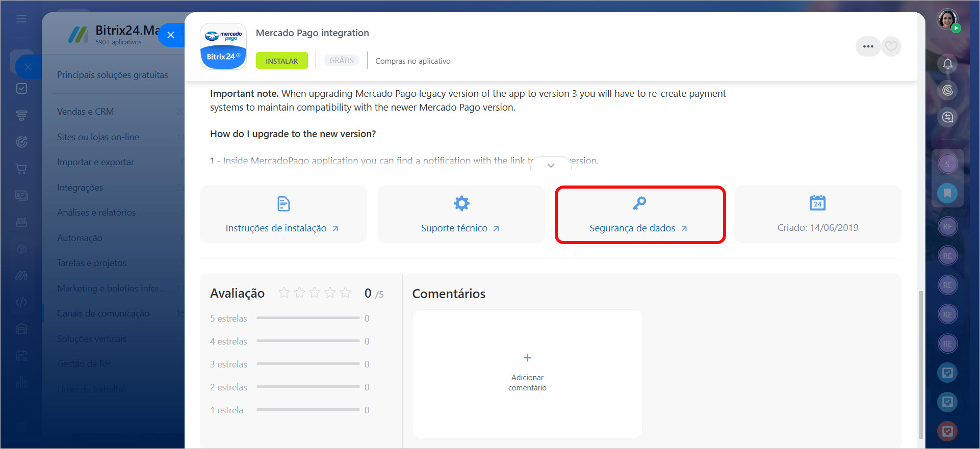The height and width of the screenshot is (449, 980).
Task: Click the Mercado Pago app logo
Action: 223,46
